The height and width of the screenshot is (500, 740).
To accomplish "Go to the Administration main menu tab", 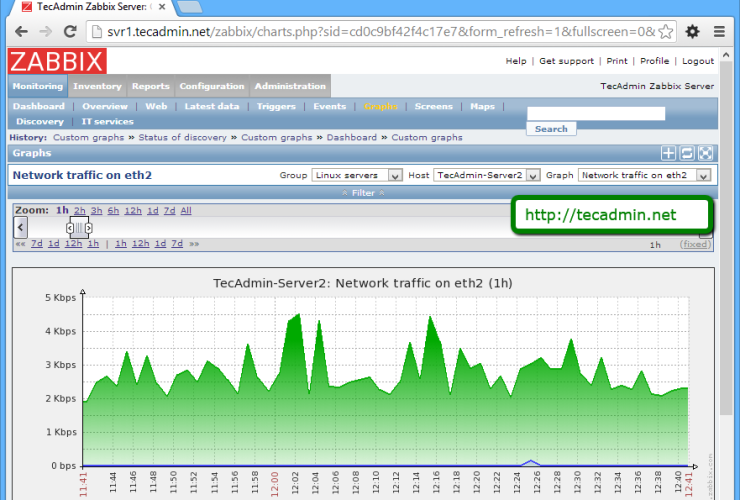I will coord(290,86).
